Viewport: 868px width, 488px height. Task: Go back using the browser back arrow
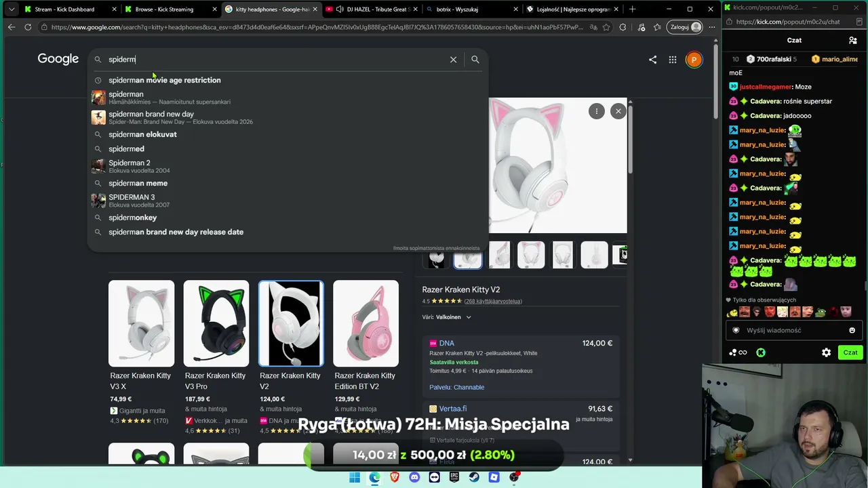[x=12, y=27]
